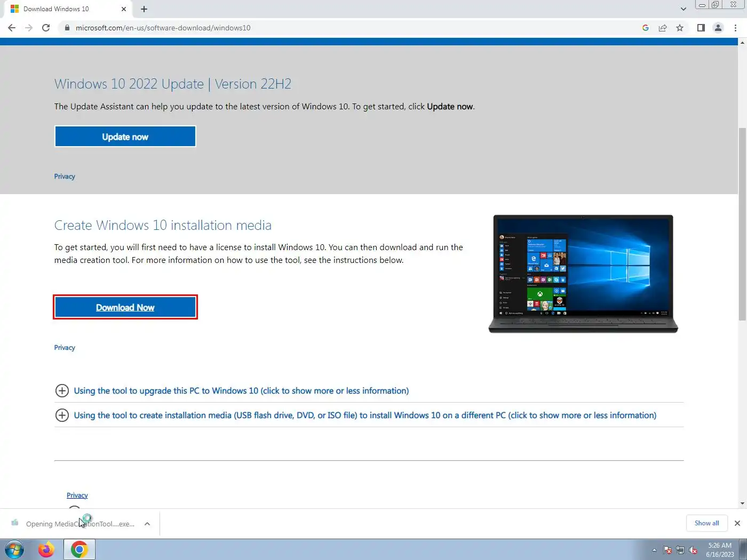Open Chrome three-dot menu
Screen dimensions: 747x560
735,28
